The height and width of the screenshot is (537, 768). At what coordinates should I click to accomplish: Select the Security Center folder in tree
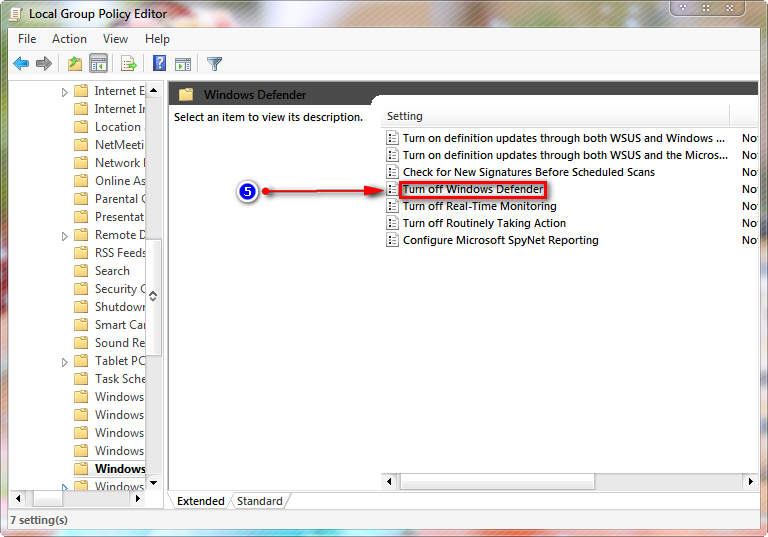click(x=120, y=289)
